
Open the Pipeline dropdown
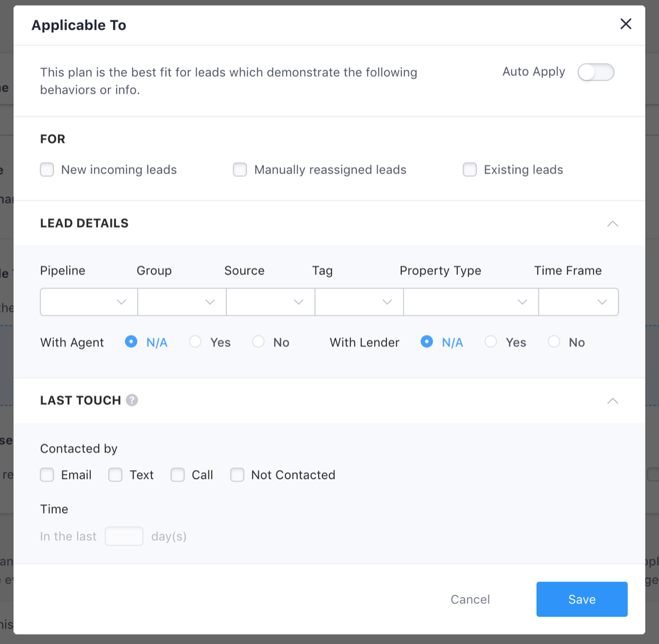point(89,302)
